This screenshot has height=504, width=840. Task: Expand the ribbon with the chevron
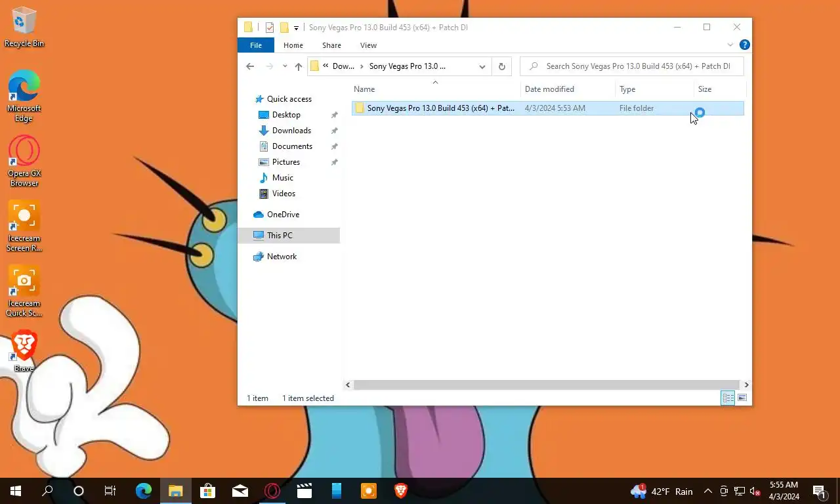coord(730,45)
